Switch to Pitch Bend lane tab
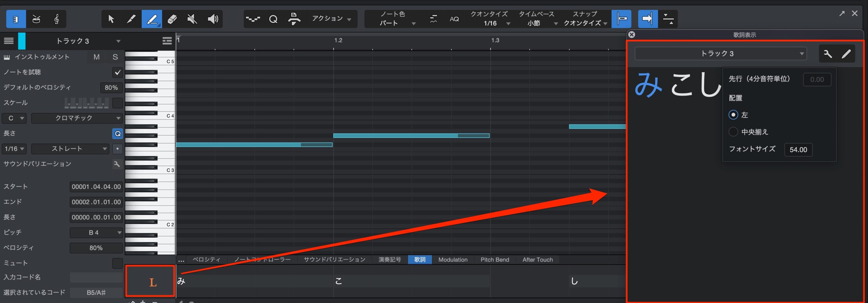 495,260
